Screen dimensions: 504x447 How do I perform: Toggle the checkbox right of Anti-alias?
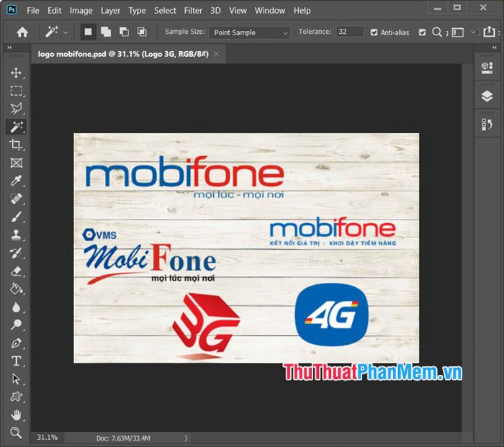pos(423,32)
